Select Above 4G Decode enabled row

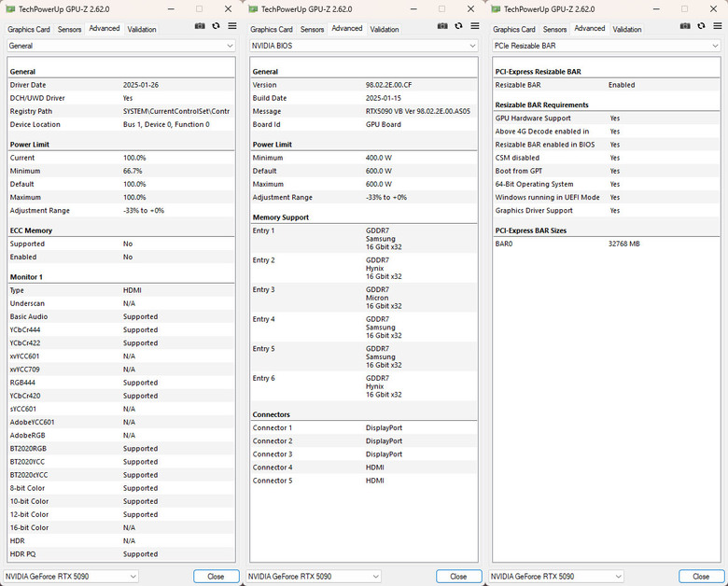pyautogui.click(x=607, y=132)
